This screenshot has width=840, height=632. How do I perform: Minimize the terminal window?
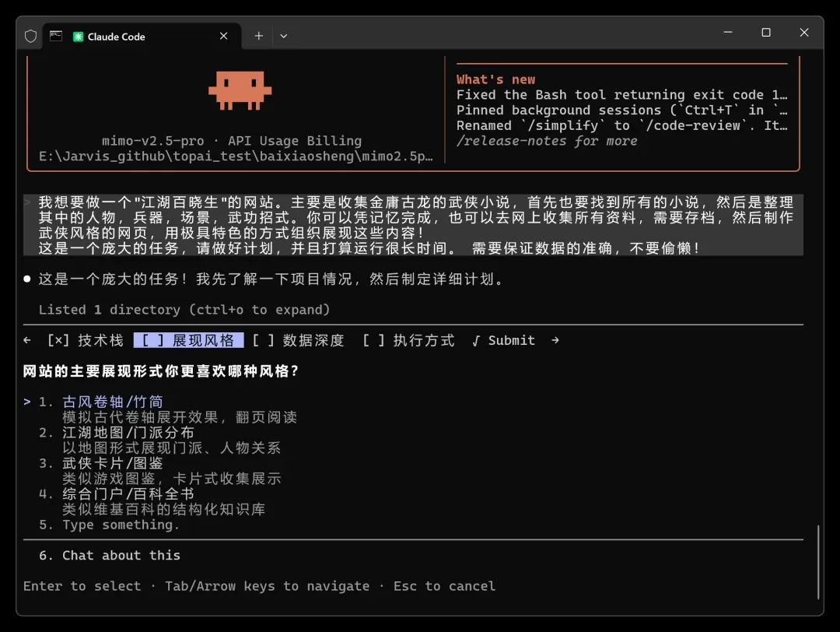[x=727, y=32]
